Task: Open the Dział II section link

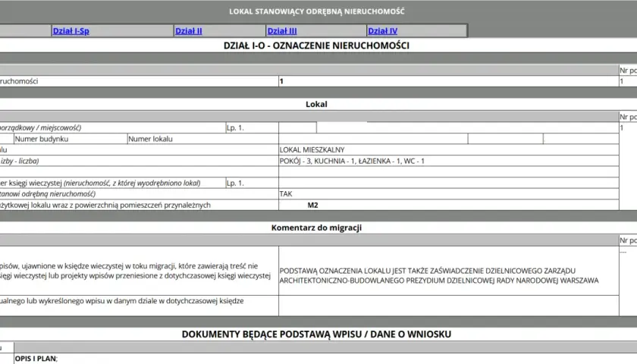Action: click(x=189, y=31)
